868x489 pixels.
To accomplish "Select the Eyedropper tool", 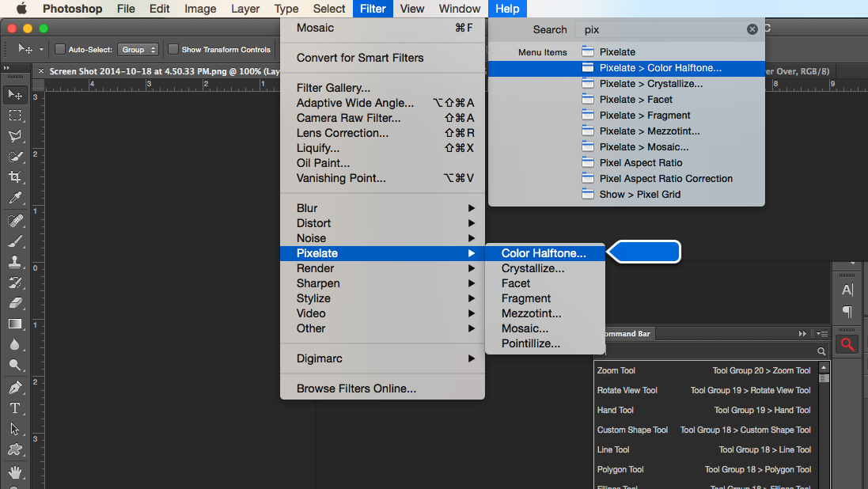I will (x=15, y=199).
